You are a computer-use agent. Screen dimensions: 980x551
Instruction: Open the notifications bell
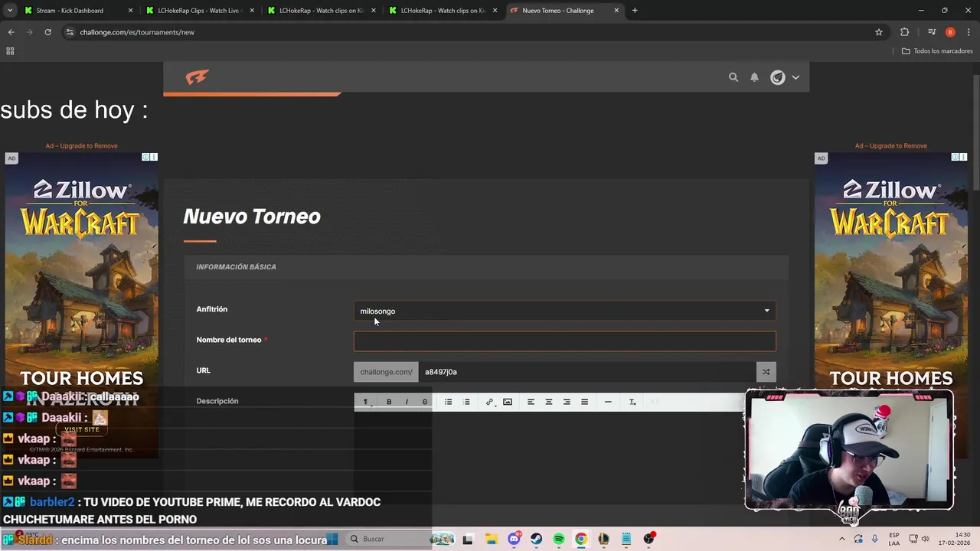pyautogui.click(x=754, y=77)
